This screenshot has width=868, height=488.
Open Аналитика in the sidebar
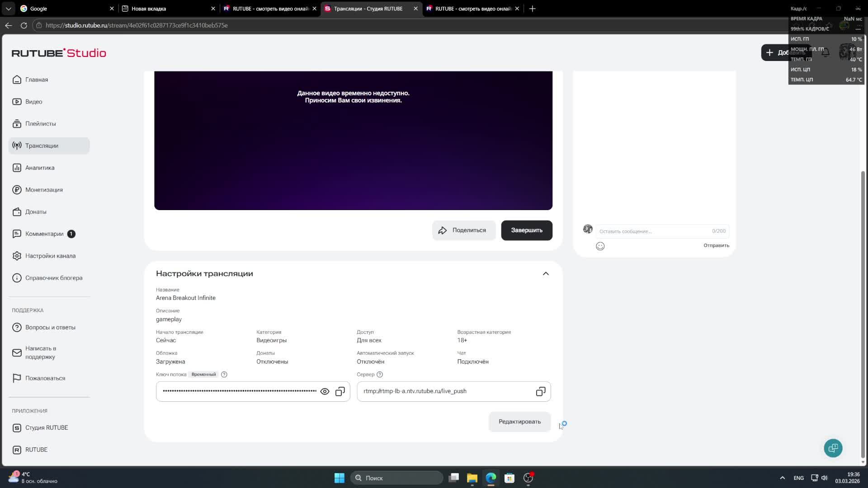40,168
